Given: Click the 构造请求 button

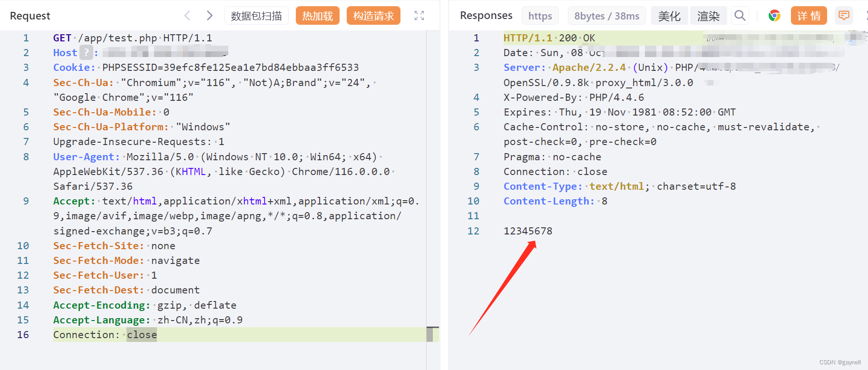Looking at the screenshot, I should (x=373, y=16).
